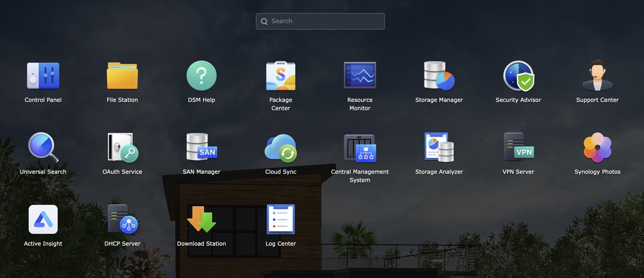The height and width of the screenshot is (278, 644).
Task: Open VPN Server
Action: pyautogui.click(x=518, y=148)
